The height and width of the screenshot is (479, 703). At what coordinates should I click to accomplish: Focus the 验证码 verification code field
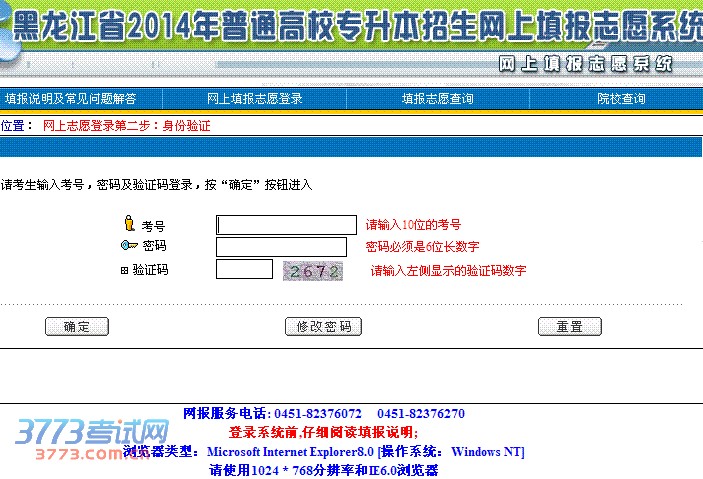[x=244, y=269]
